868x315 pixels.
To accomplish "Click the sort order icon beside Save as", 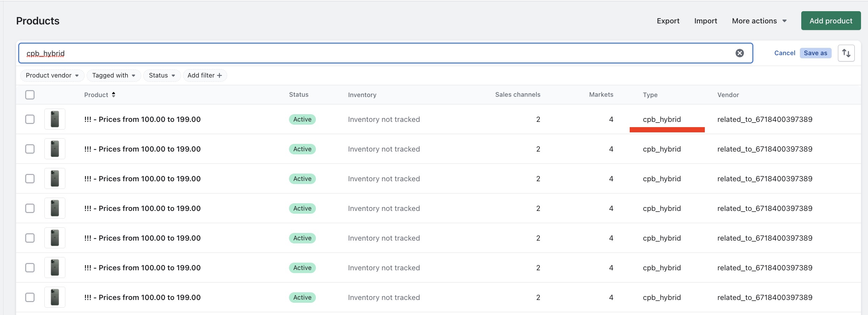I will (x=846, y=53).
